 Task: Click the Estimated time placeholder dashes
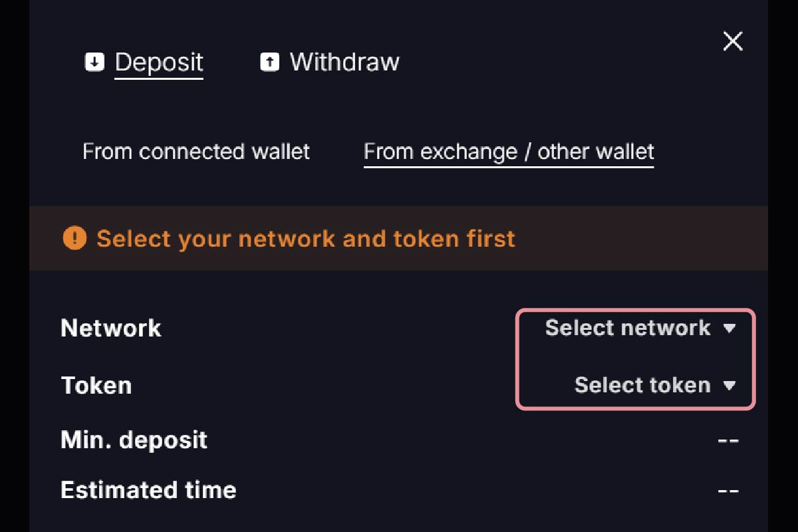(x=728, y=491)
